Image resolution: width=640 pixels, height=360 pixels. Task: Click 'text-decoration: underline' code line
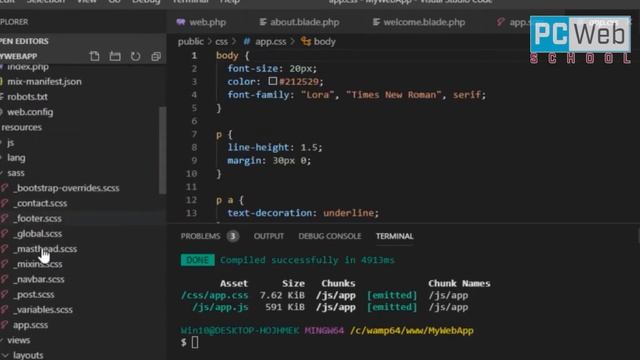[303, 213]
